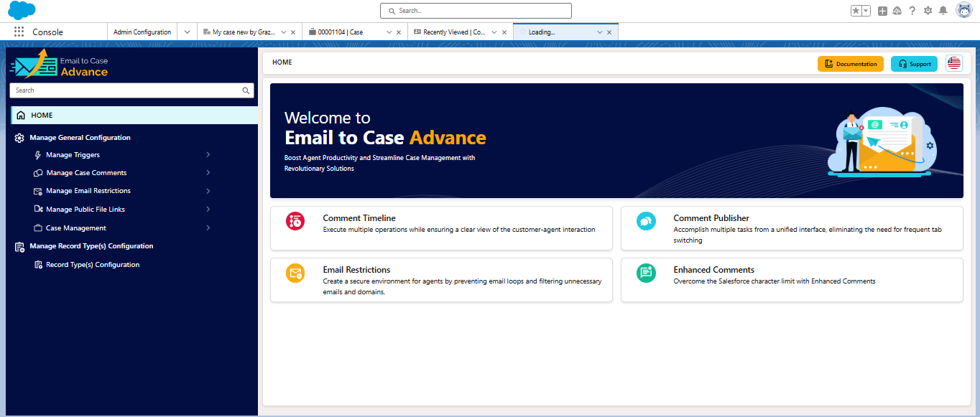Open actions dropdown for 00001104 Case tab
Image resolution: width=980 pixels, height=417 pixels.
tap(389, 32)
